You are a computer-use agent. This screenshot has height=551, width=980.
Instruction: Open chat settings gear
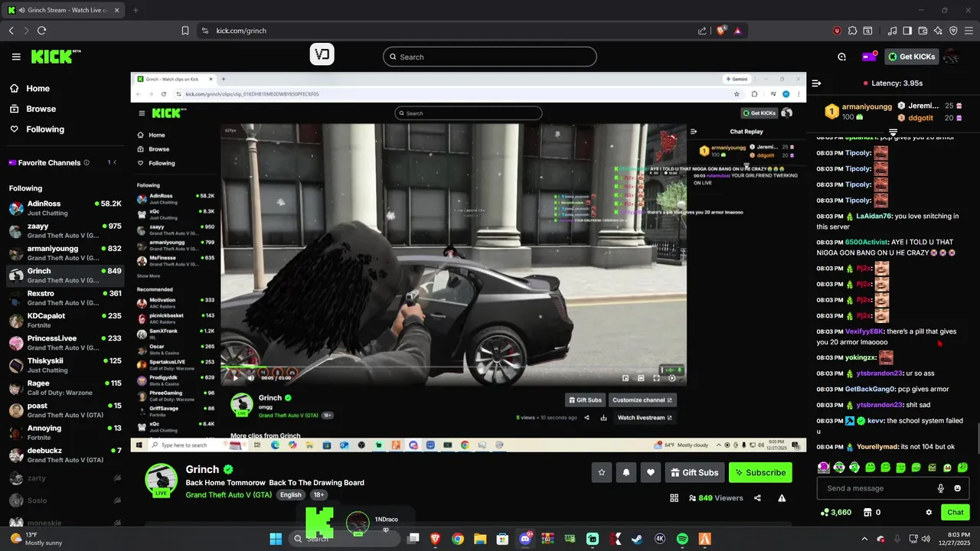pos(929,513)
